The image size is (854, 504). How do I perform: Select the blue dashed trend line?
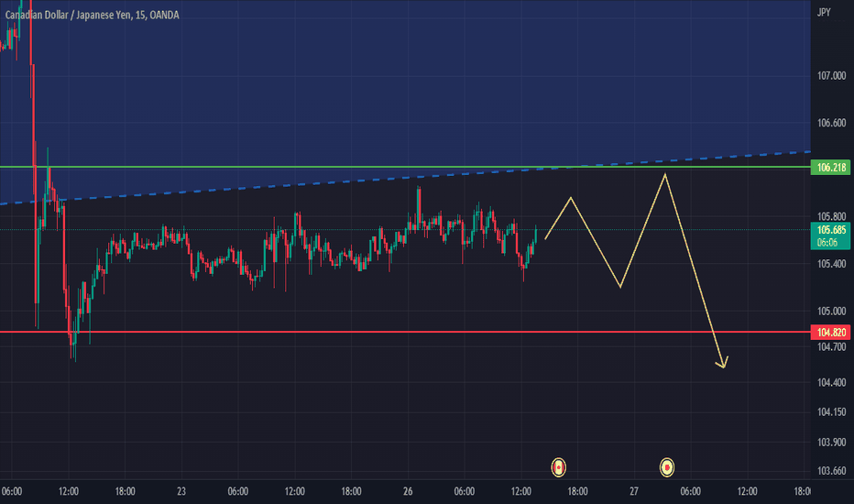point(405,178)
